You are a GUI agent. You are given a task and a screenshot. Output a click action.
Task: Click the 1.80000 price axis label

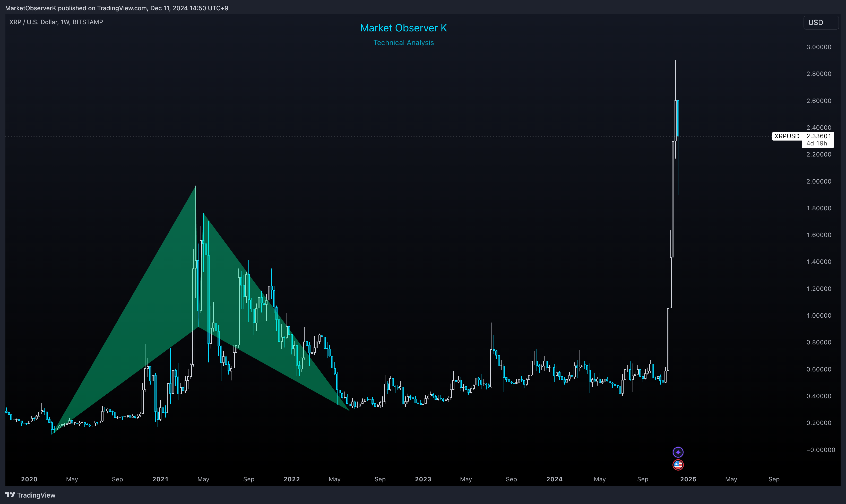(x=819, y=208)
